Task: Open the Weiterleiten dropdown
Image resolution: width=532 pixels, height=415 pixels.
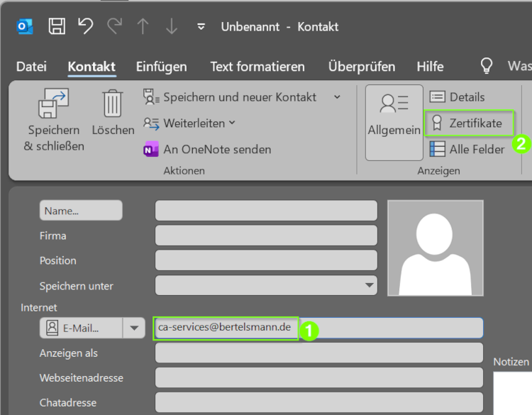Action: coord(189,123)
